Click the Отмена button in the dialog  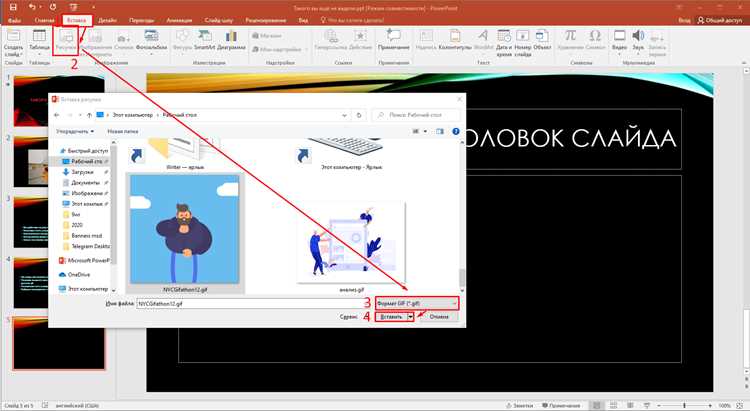tap(439, 317)
